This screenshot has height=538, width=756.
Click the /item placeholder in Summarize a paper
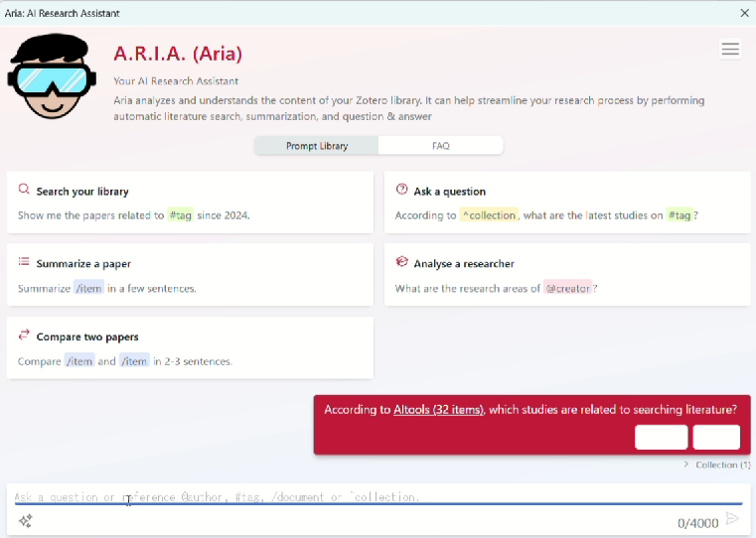(88, 289)
